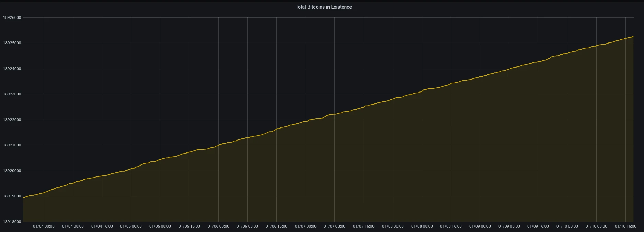Select the 01/07 16:00 time axis label
Viewport: 644px width, 232px height.
coord(364,226)
